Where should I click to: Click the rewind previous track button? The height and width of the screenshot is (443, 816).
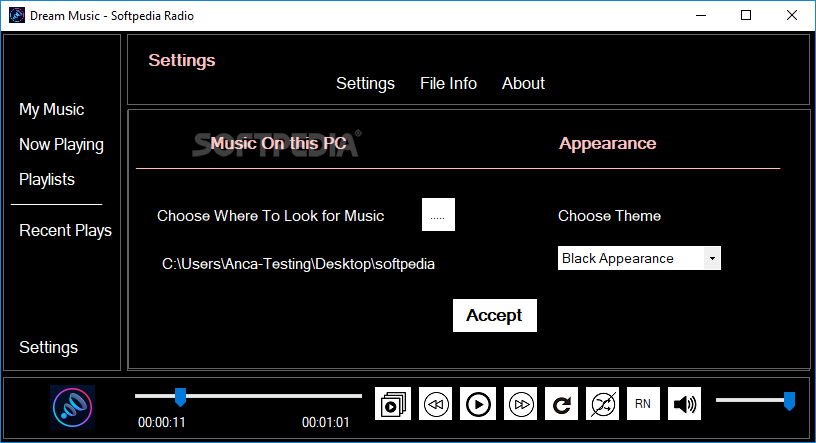click(x=436, y=403)
